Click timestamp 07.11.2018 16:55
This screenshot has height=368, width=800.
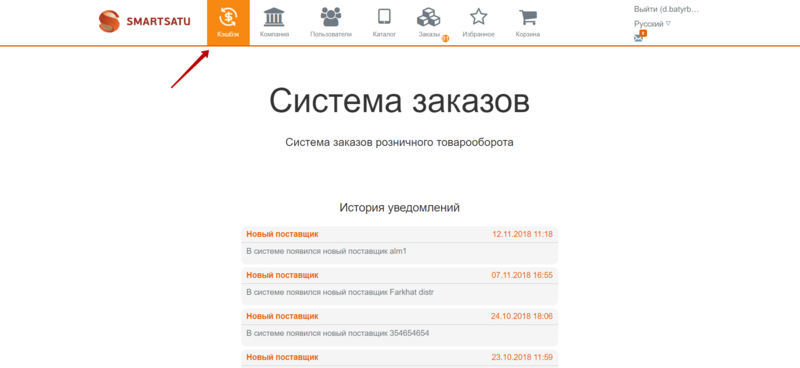[522, 275]
